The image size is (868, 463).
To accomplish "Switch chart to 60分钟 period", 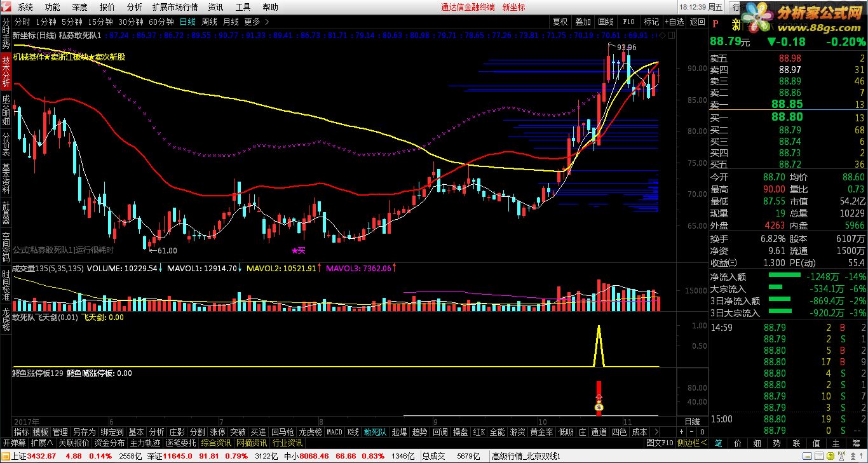I will pos(161,22).
